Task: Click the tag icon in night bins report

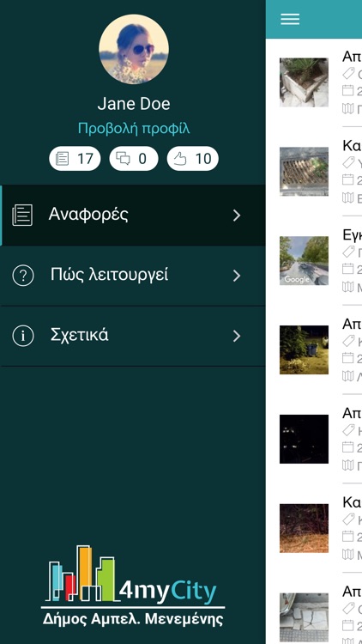Action: tap(348, 341)
